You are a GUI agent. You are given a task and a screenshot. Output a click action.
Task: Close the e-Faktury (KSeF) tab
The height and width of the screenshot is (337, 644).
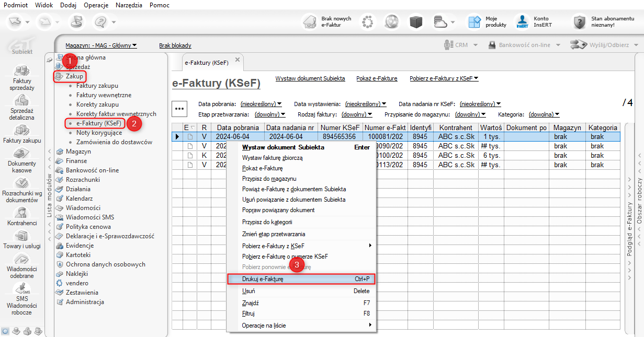click(237, 60)
